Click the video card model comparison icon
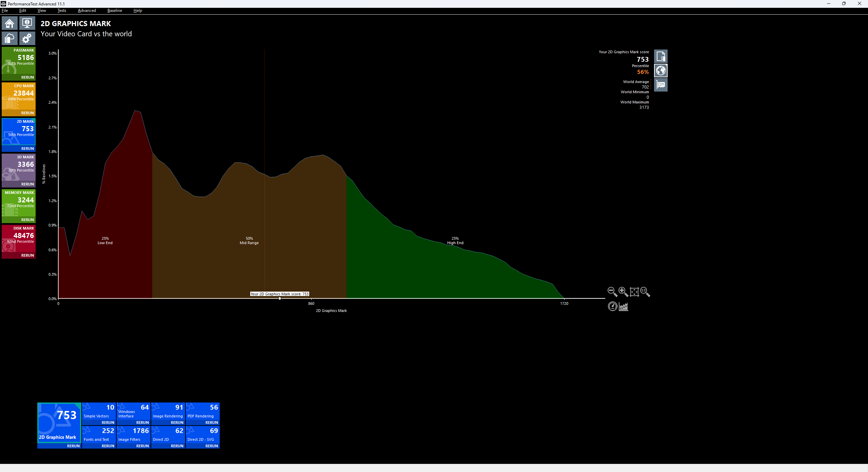 coord(660,85)
